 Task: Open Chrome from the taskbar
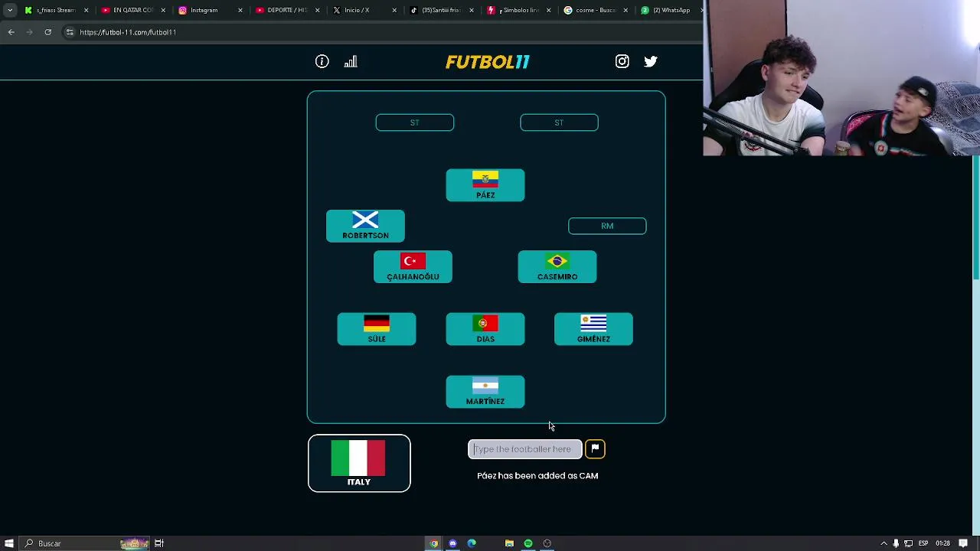coord(434,543)
